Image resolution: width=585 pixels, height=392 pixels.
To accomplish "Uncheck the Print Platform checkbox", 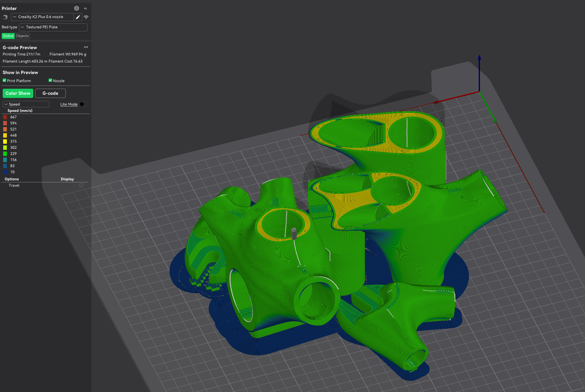I will [4, 80].
